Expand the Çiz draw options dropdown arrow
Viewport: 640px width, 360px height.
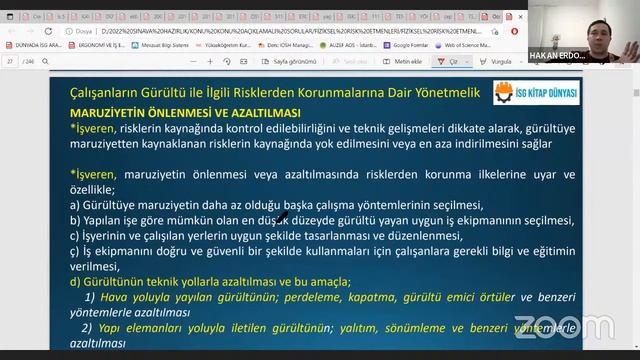pyautogui.click(x=467, y=62)
